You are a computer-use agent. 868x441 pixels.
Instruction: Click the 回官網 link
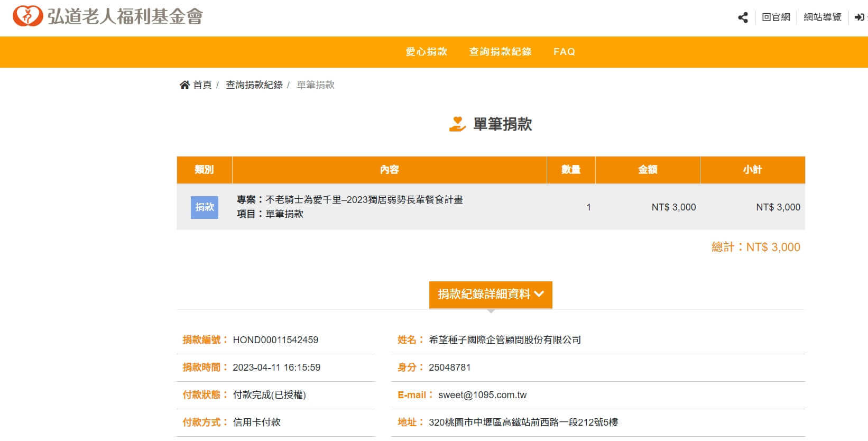[x=775, y=17]
